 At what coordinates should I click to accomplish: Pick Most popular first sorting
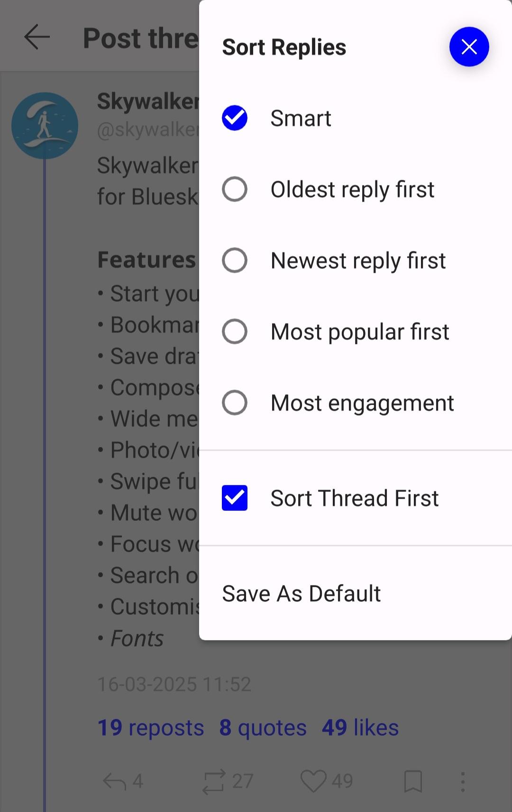click(x=235, y=332)
